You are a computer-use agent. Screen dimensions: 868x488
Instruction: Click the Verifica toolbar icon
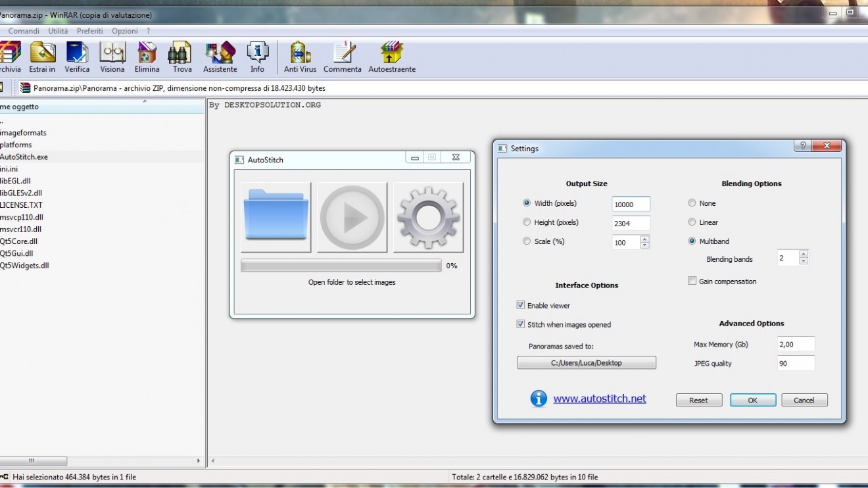[77, 57]
